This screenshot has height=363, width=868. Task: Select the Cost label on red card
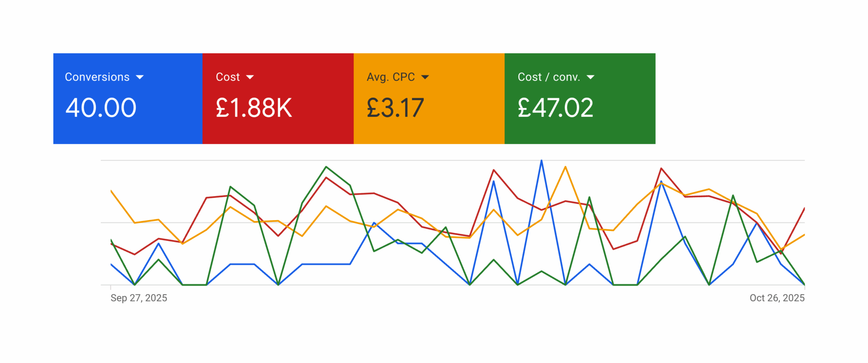(x=228, y=77)
